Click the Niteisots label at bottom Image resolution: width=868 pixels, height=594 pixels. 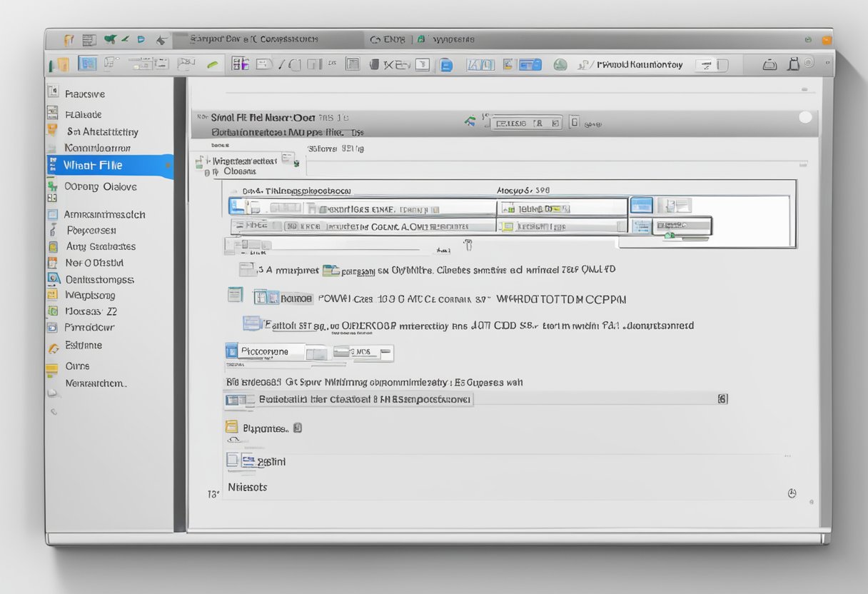(247, 487)
